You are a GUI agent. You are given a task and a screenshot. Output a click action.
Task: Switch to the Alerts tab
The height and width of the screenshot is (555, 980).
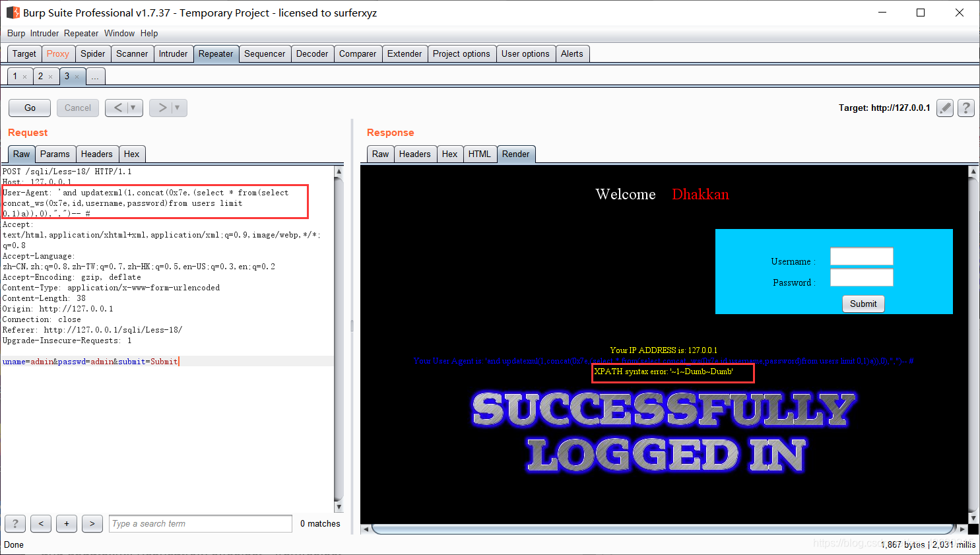572,53
